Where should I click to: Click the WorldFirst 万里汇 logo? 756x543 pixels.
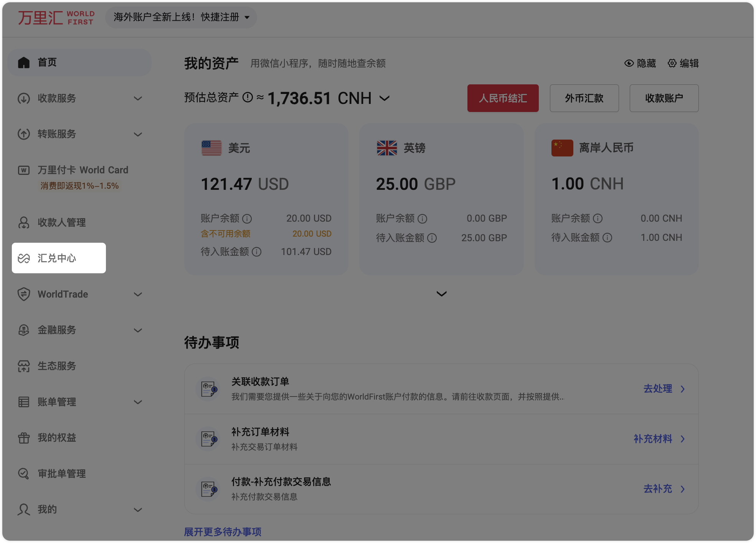coord(56,17)
